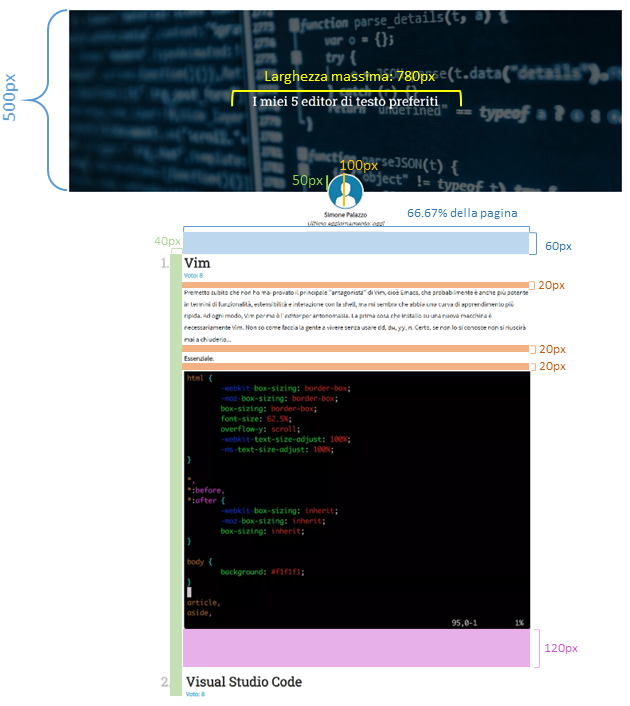Open the Visual Studio Code heading
This screenshot has height=706, width=630.
coord(243,682)
